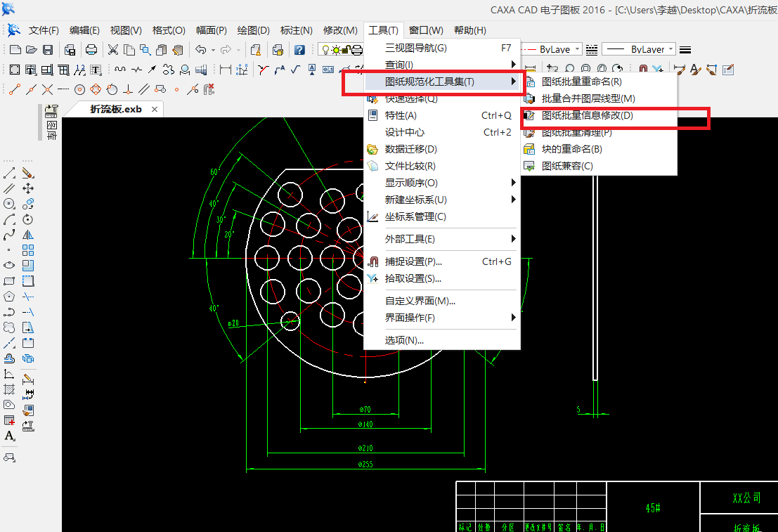Screen dimensions: 778x532
Task: Click the Print icon on the toolbar
Action: 92,49
